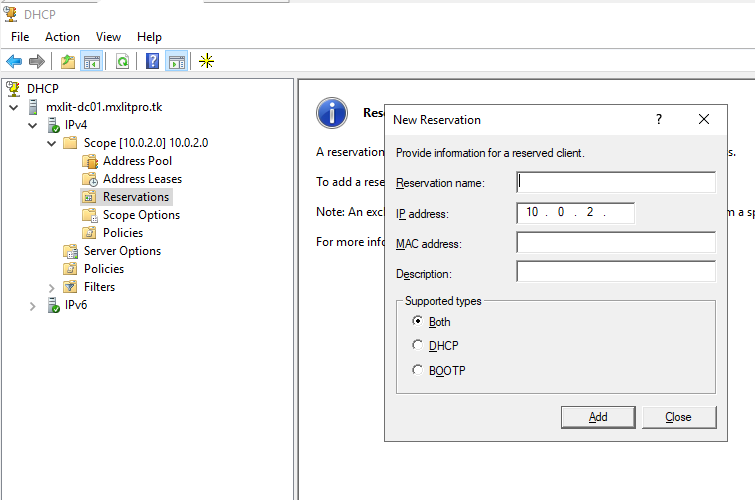Open the Action menu
This screenshot has height=500, width=755.
click(62, 37)
